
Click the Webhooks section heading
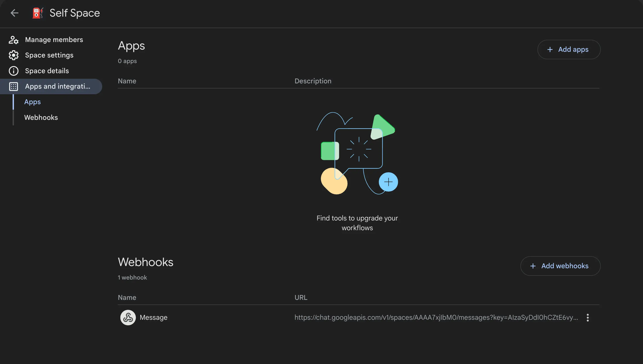(146, 262)
